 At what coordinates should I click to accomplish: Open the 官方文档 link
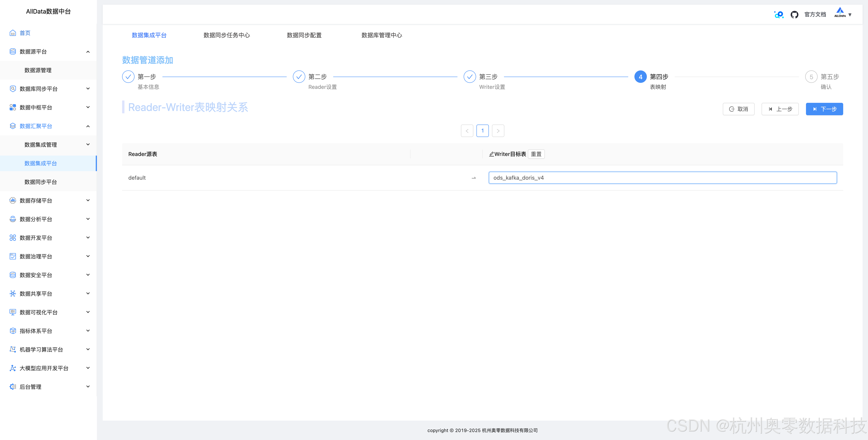click(815, 15)
